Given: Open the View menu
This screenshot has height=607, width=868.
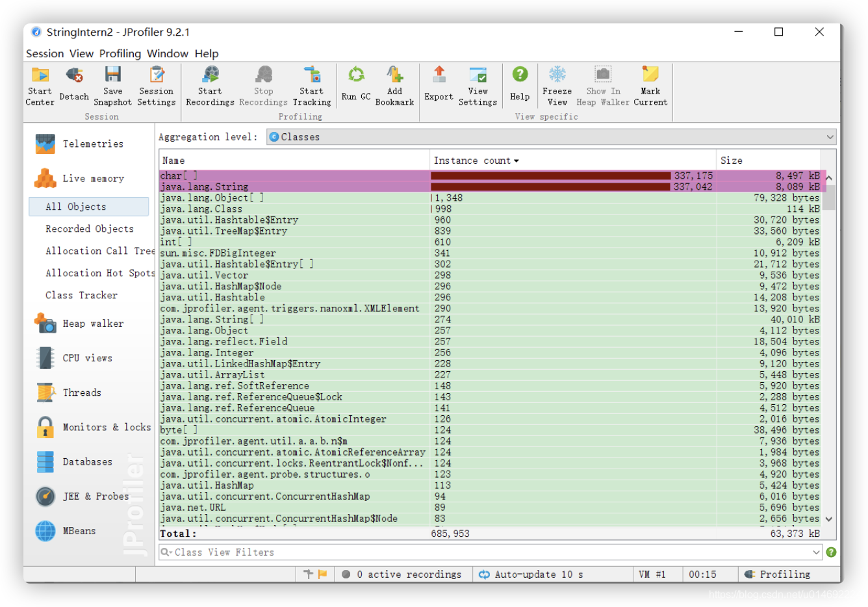Looking at the screenshot, I should (x=82, y=53).
